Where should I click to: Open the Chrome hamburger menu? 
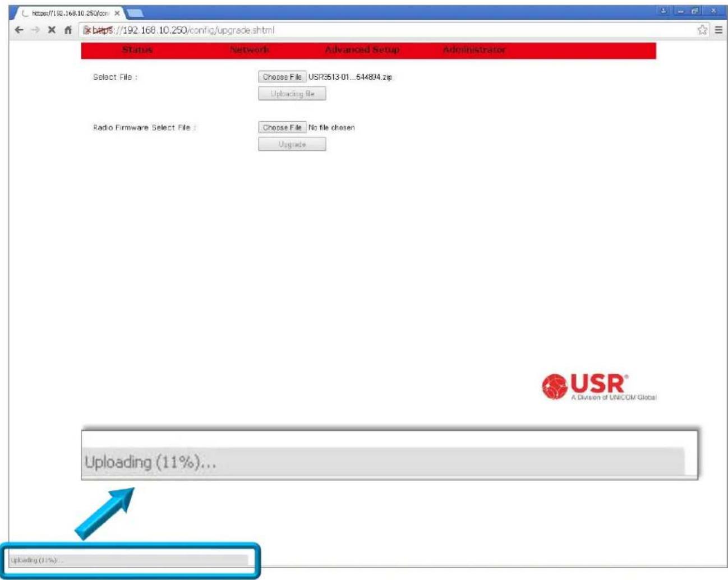pyautogui.click(x=718, y=30)
